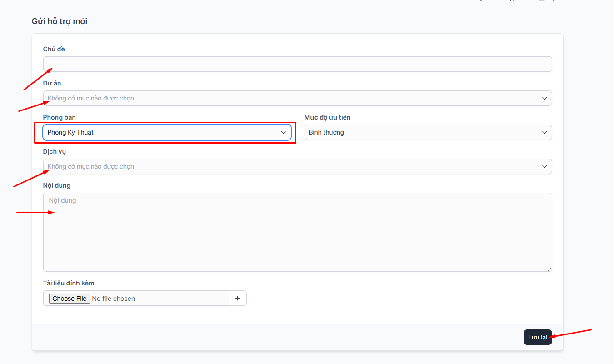The width and height of the screenshot is (614, 364).
Task: Open the Dự án project dropdown
Action: click(291, 98)
